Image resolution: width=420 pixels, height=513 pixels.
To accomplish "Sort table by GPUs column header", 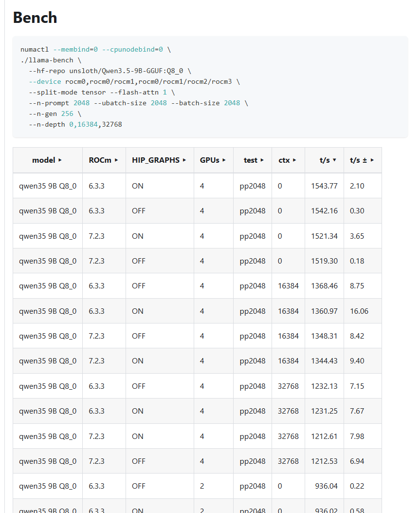I will pos(214,160).
